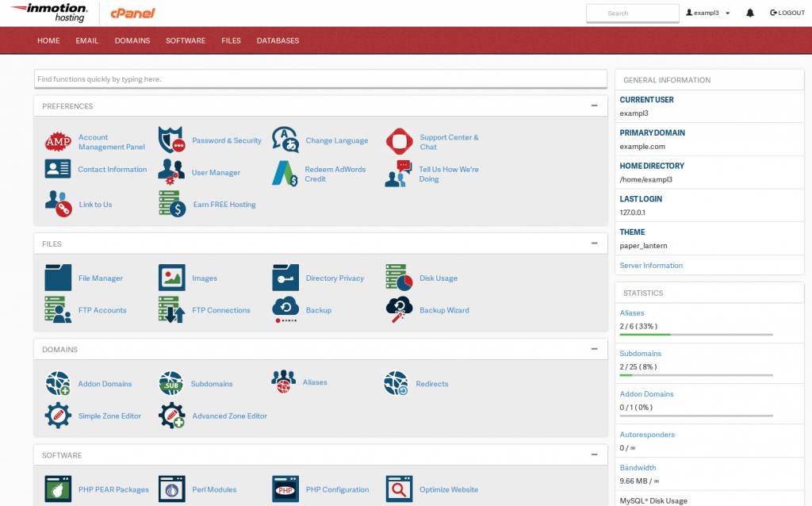
Task: Open Password & Security
Action: [x=226, y=140]
